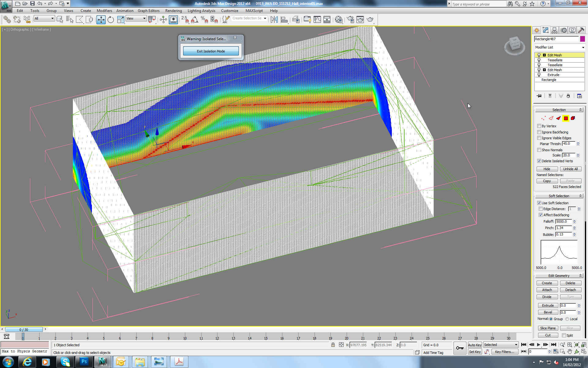The image size is (588, 368).
Task: Click the Unhide All button
Action: [x=571, y=169]
